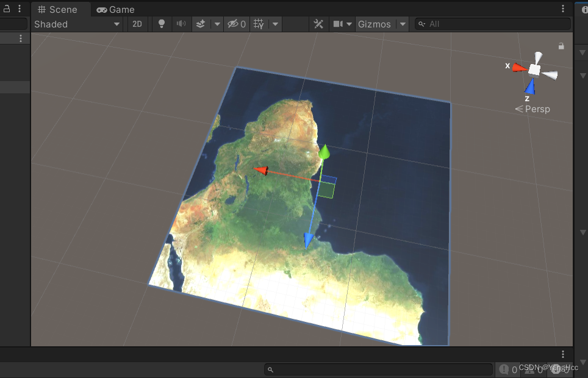Image resolution: width=588 pixels, height=378 pixels.
Task: Click the grid visibility icon
Action: click(x=259, y=24)
